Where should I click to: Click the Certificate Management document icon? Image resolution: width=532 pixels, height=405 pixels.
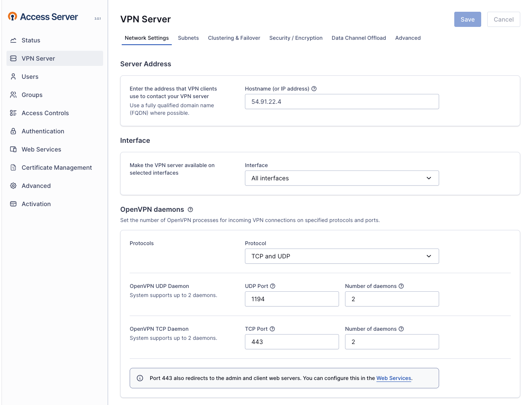point(13,167)
